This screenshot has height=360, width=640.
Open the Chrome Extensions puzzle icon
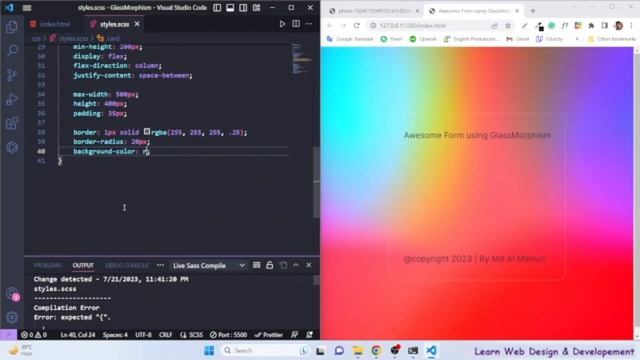click(591, 25)
